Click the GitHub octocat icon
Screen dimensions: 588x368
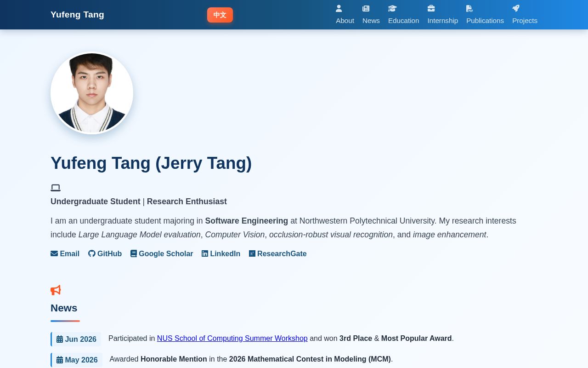[x=92, y=253]
